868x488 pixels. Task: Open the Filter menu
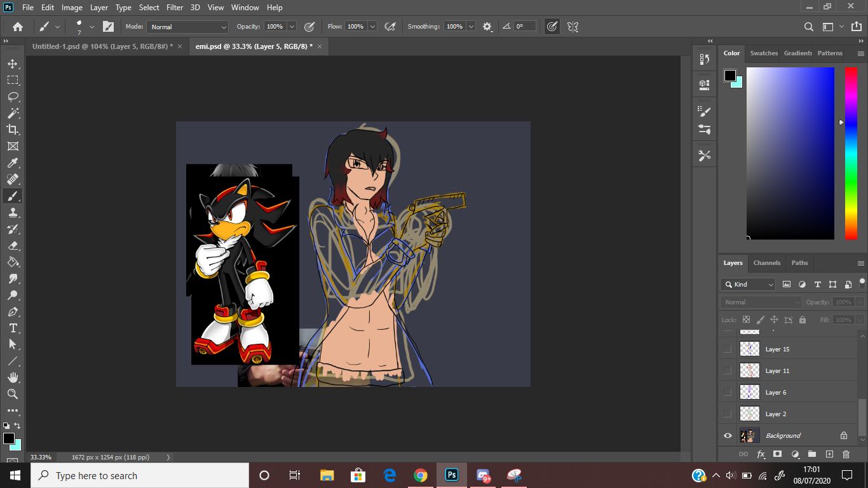[174, 8]
